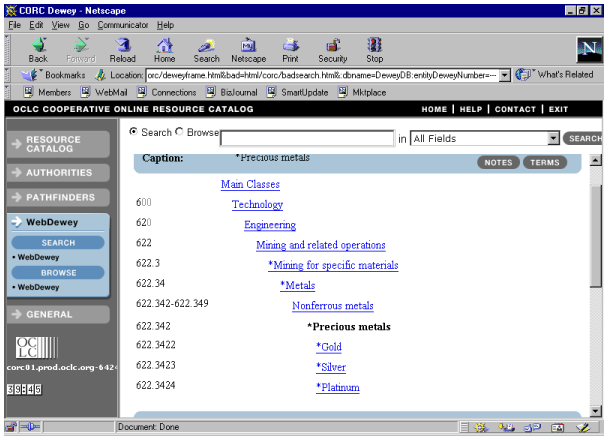This screenshot has height=443, width=609.
Task: Click EXIT in the OCLC header
Action: pos(559,109)
